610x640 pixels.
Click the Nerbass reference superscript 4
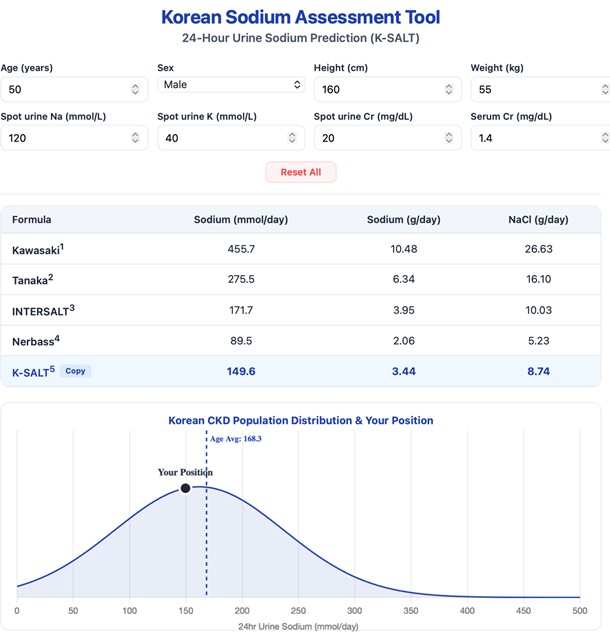click(57, 338)
